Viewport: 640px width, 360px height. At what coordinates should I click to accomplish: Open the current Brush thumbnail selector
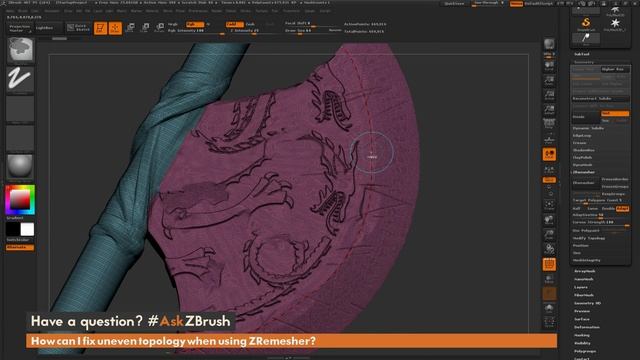(20, 50)
